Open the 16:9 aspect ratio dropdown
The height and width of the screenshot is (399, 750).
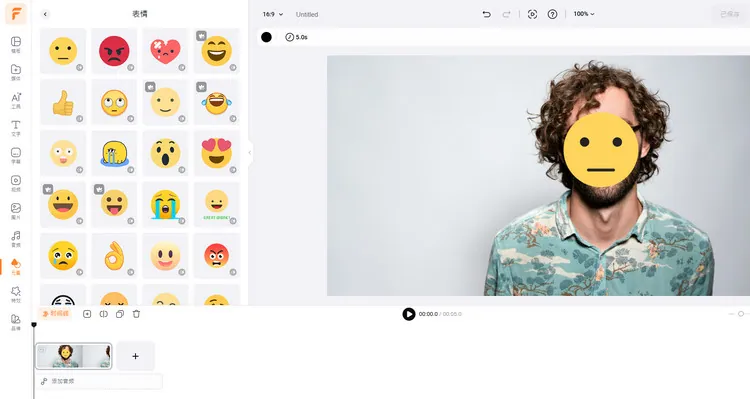(273, 14)
